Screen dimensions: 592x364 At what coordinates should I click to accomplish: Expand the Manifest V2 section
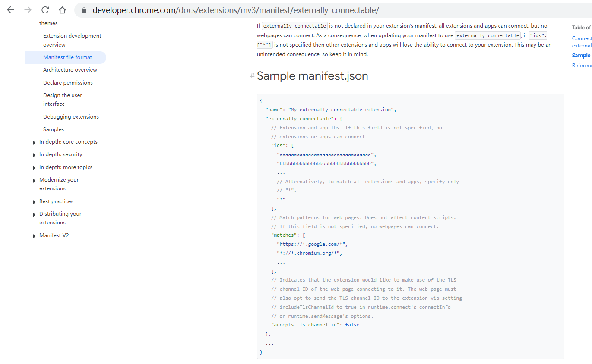tap(34, 235)
